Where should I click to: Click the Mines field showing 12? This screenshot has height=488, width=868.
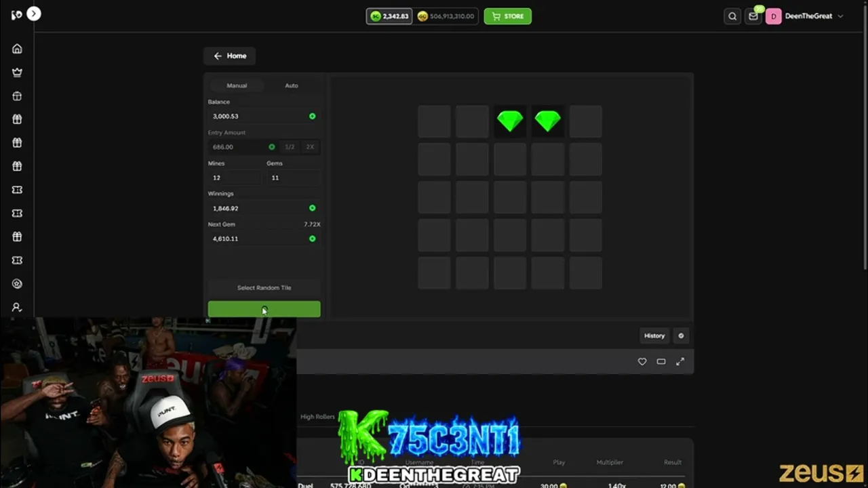point(235,178)
